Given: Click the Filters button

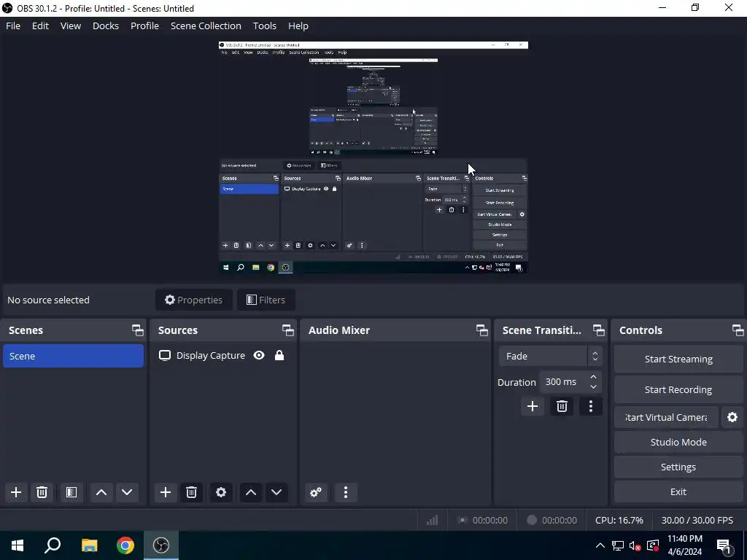Looking at the screenshot, I should click(x=266, y=300).
